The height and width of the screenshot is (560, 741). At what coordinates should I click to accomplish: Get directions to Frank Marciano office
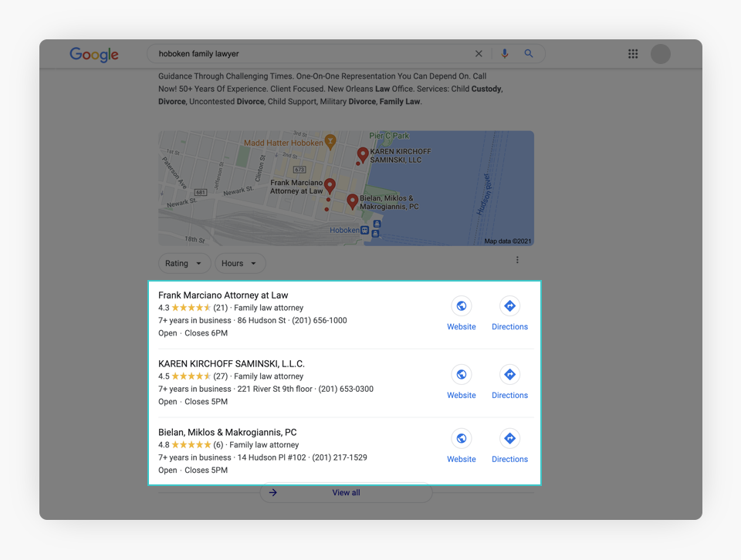509,306
